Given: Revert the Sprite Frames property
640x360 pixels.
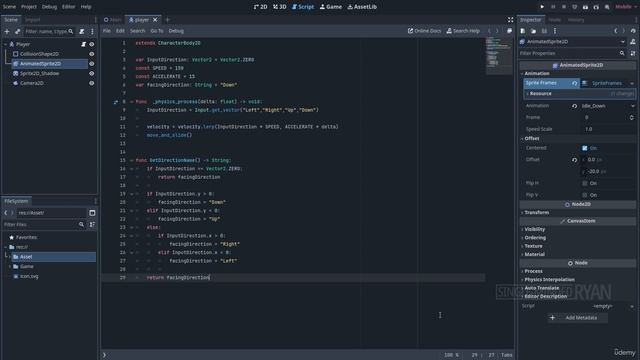Looking at the screenshot, I should (574, 83).
